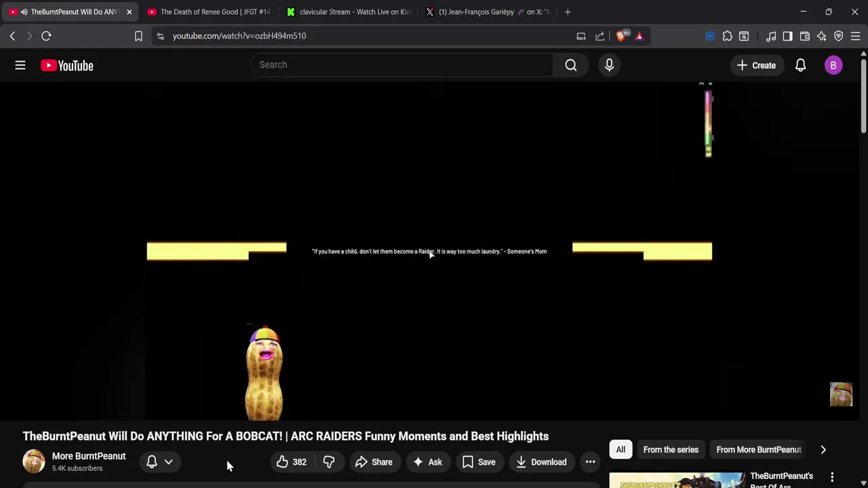Toggle channel notification bell for More BurntPeanut
The image size is (868, 488).
152,462
